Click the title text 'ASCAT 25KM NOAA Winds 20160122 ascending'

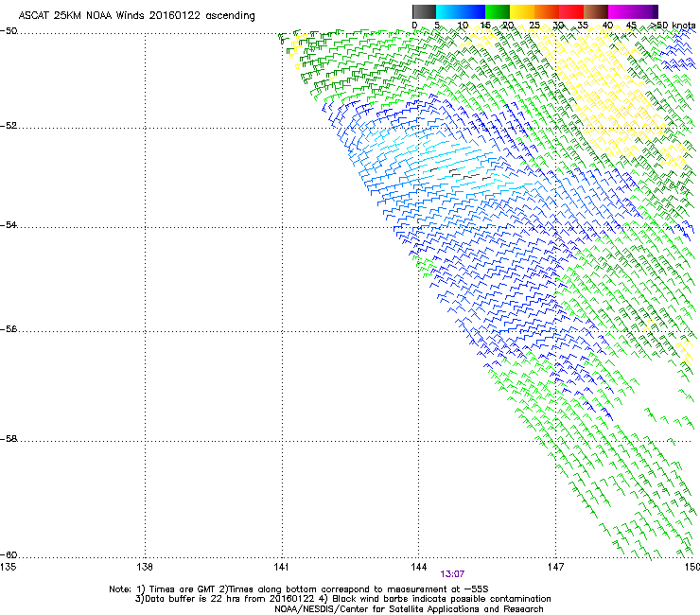(x=136, y=16)
